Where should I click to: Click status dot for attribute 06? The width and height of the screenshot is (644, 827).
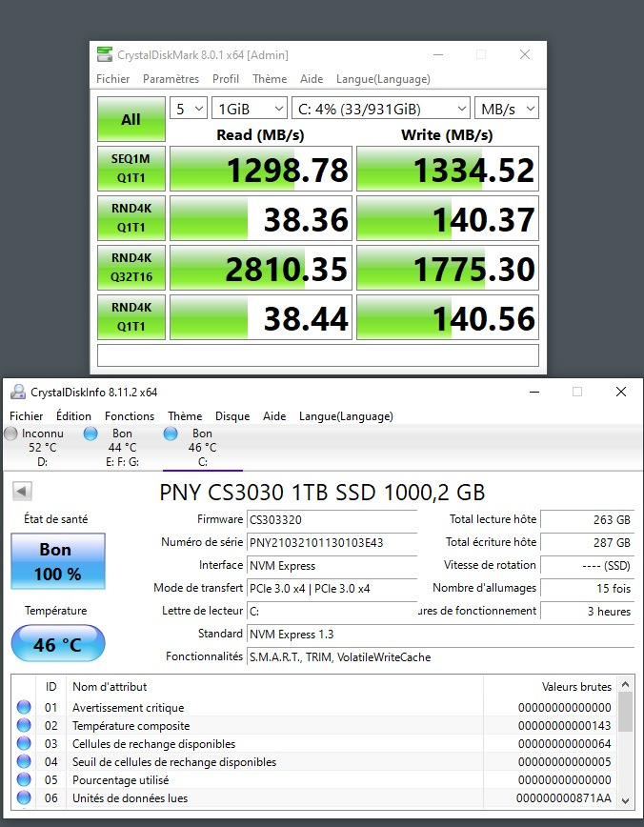point(24,797)
